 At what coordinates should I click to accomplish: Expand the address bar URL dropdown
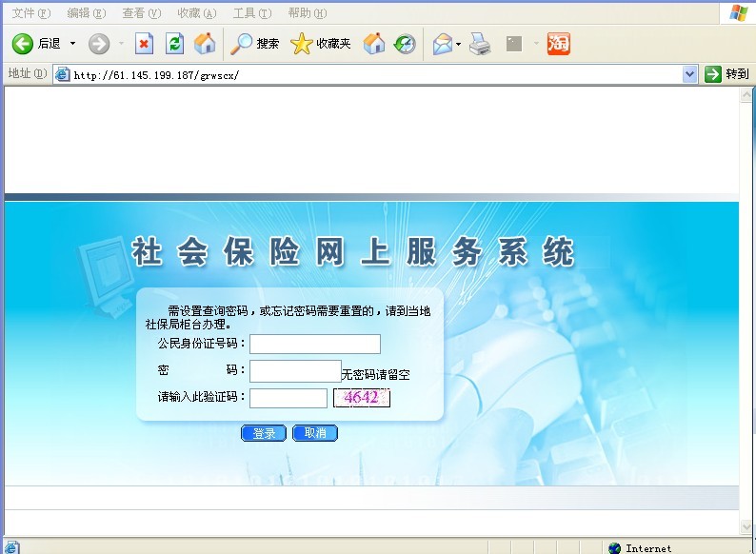[x=690, y=74]
